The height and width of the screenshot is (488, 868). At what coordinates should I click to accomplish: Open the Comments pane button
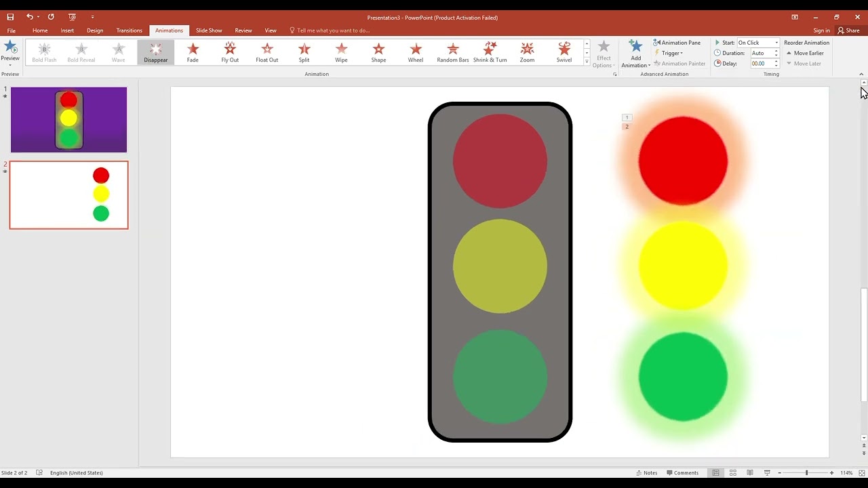click(682, 472)
